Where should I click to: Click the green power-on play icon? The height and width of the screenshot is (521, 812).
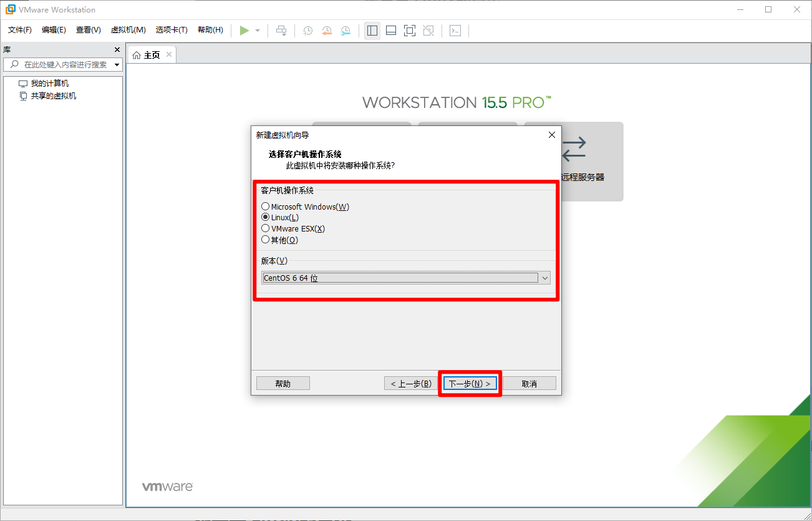click(x=244, y=31)
